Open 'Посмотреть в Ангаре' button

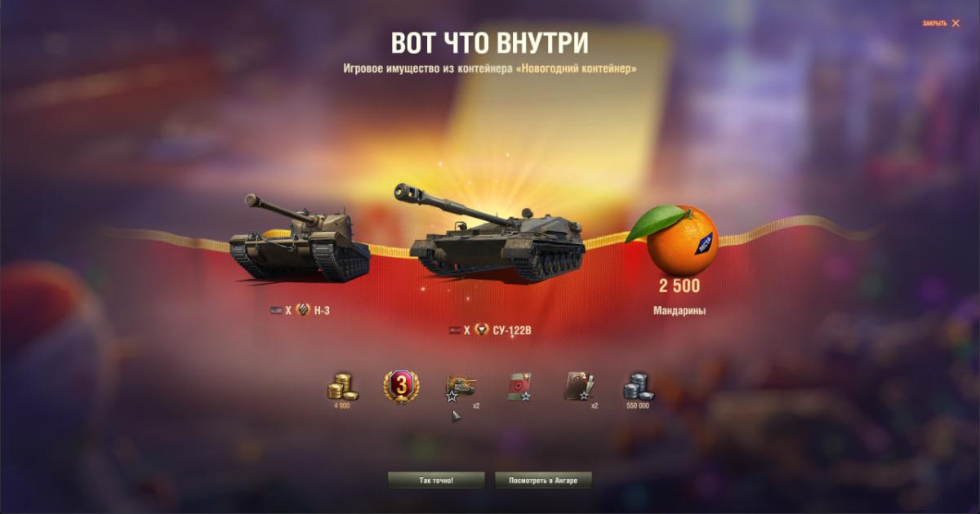543,481
